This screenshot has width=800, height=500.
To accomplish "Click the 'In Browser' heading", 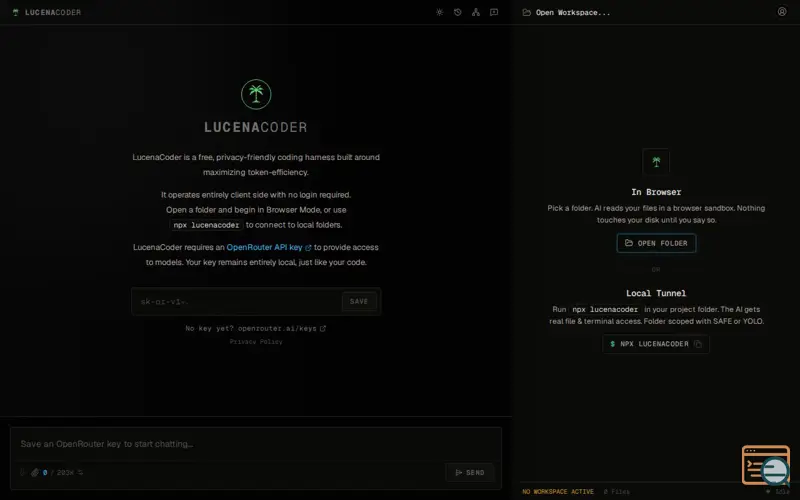I will (x=656, y=192).
